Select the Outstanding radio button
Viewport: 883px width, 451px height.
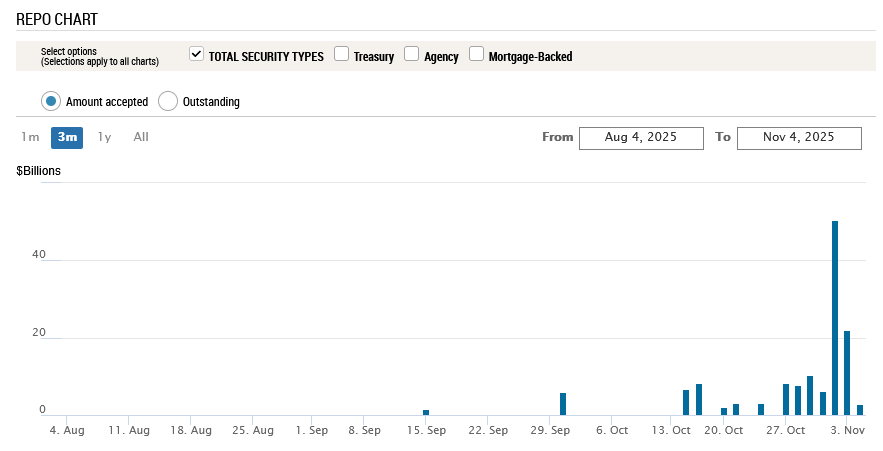(168, 101)
